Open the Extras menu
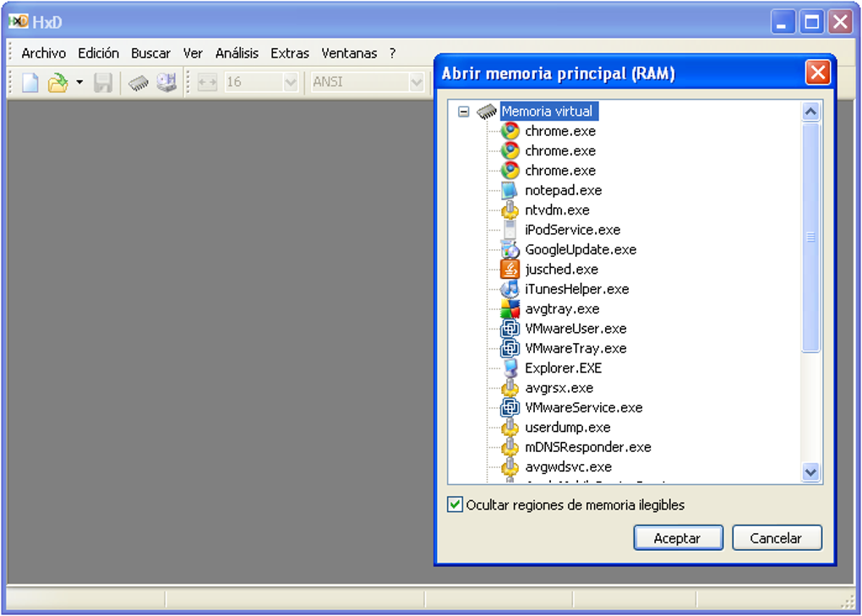The height and width of the screenshot is (616, 862). [290, 53]
